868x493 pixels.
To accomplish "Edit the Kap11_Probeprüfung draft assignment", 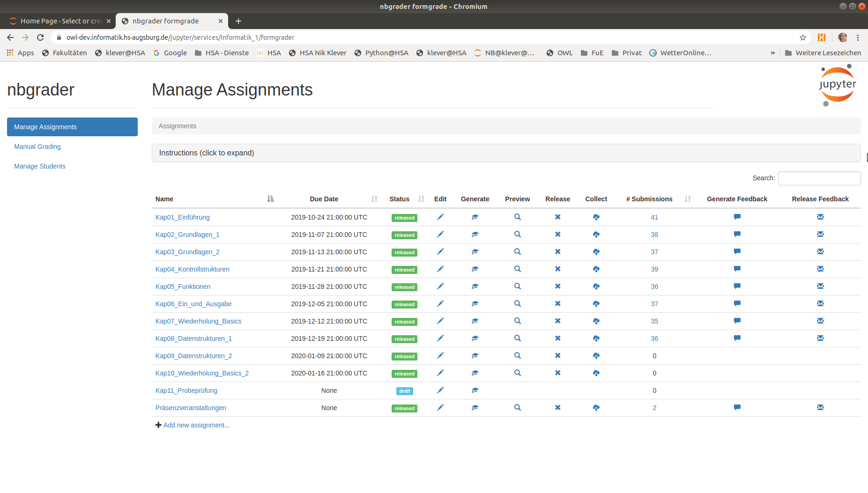I will tap(440, 390).
